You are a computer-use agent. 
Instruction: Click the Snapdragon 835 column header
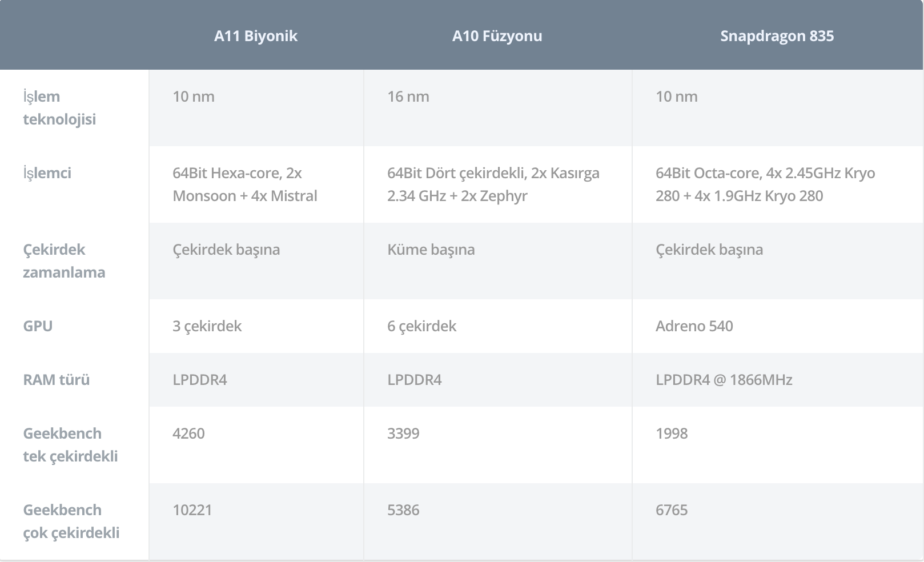point(777,36)
